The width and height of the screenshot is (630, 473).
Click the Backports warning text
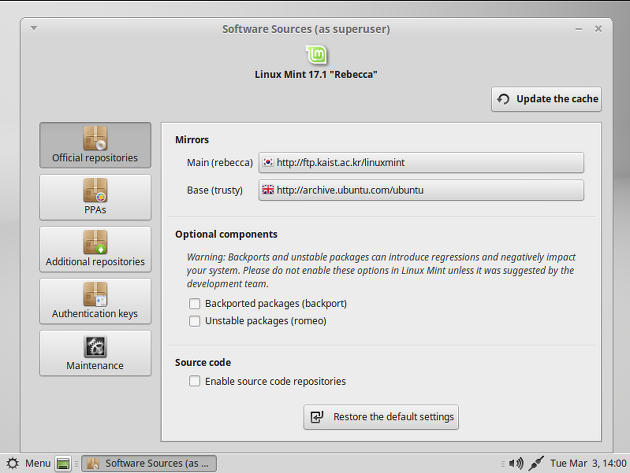coord(381,270)
